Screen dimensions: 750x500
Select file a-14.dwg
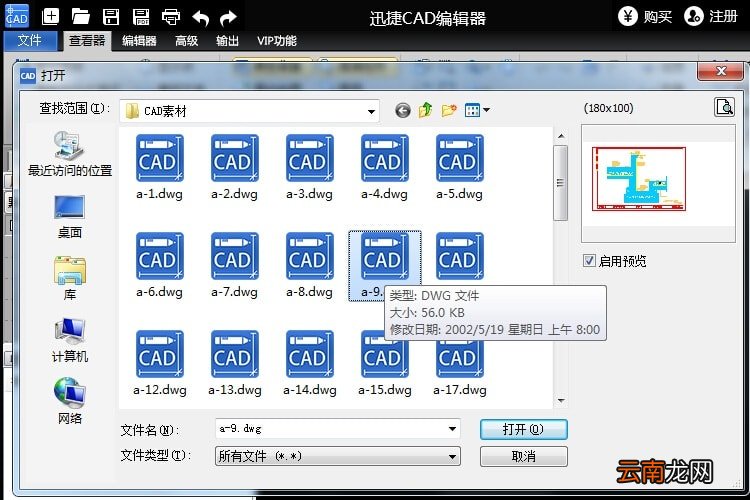pyautogui.click(x=309, y=363)
